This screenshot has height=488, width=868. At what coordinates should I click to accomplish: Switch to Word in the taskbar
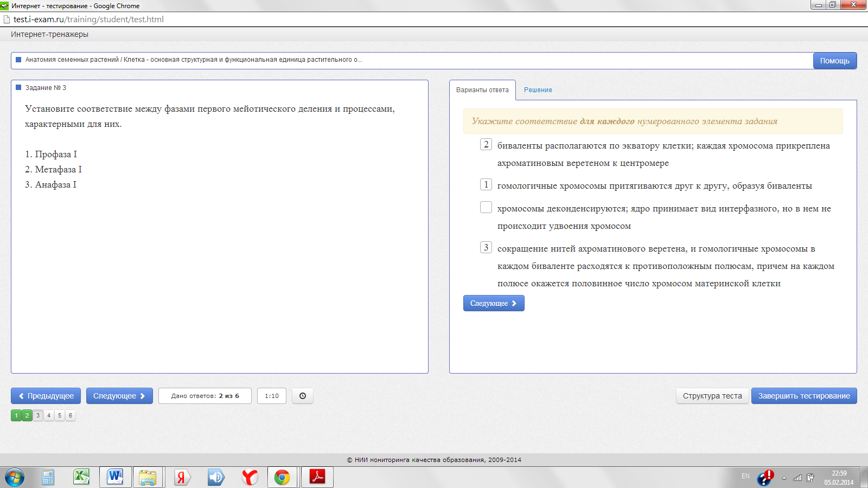pyautogui.click(x=115, y=477)
